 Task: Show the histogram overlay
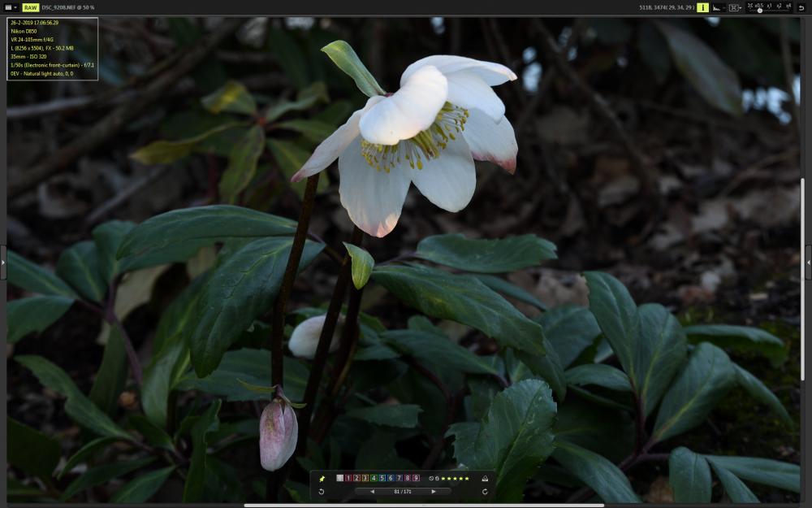pos(717,7)
